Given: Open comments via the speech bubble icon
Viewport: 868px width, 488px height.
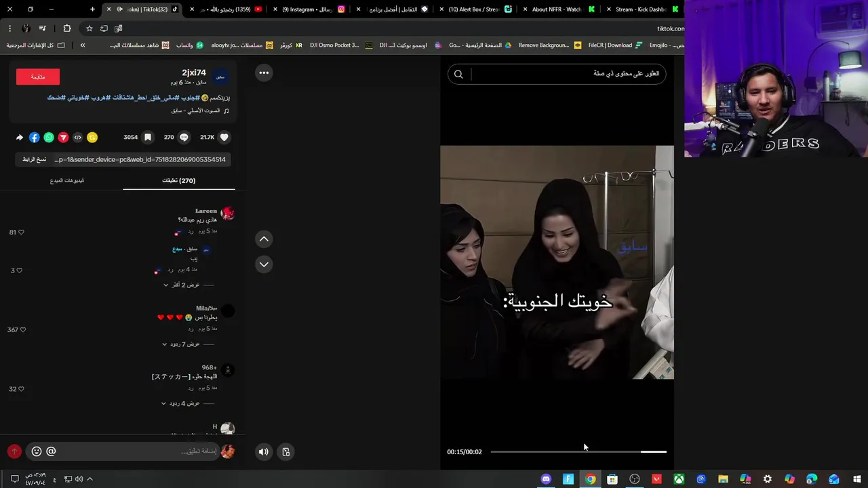Looking at the screenshot, I should pos(184,137).
